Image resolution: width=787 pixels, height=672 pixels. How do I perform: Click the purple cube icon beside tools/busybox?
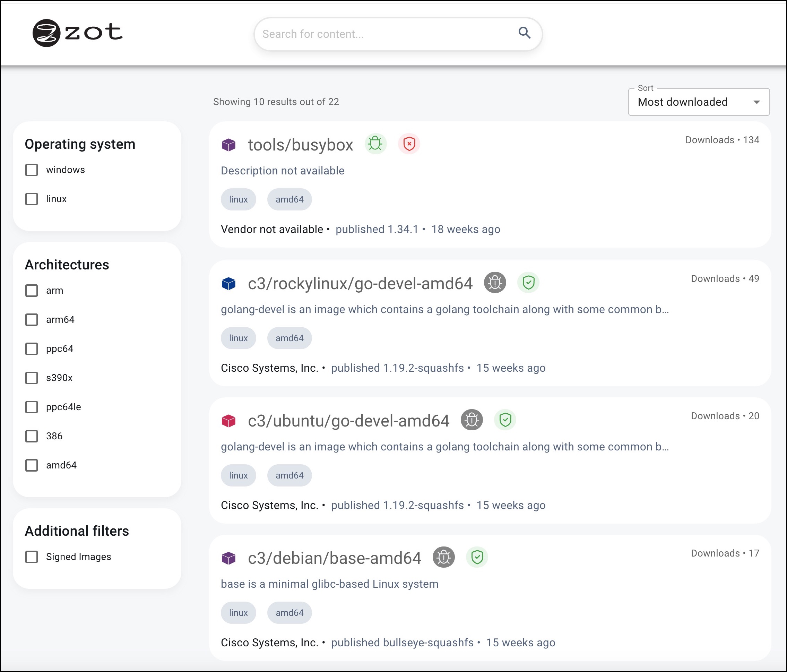point(229,145)
